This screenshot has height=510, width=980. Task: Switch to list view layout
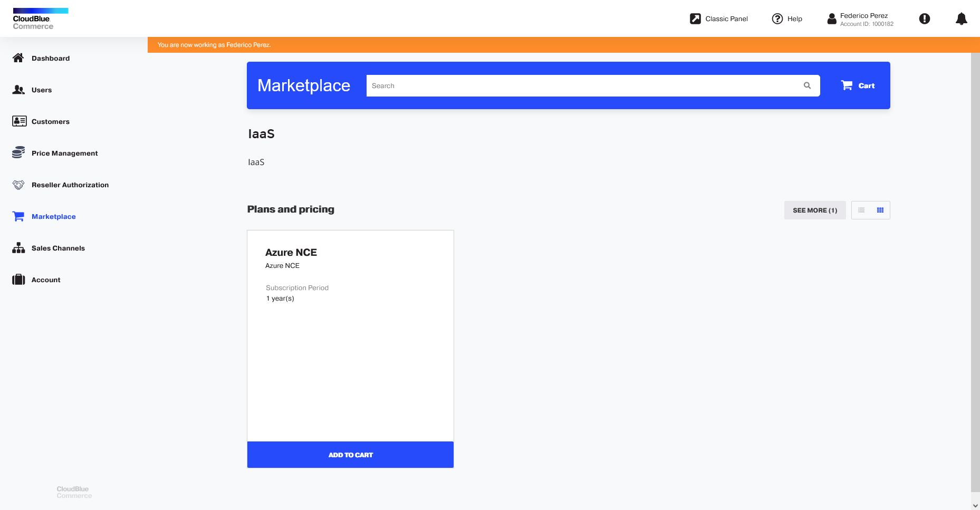[861, 210]
